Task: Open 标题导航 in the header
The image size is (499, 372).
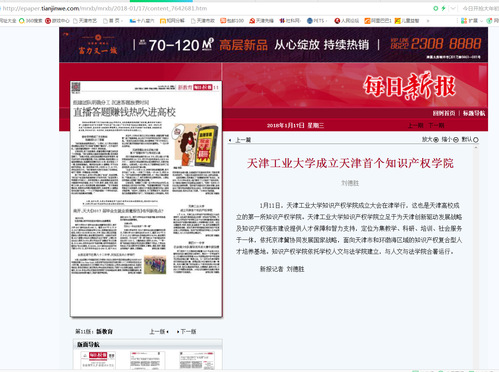Action: pos(474,113)
